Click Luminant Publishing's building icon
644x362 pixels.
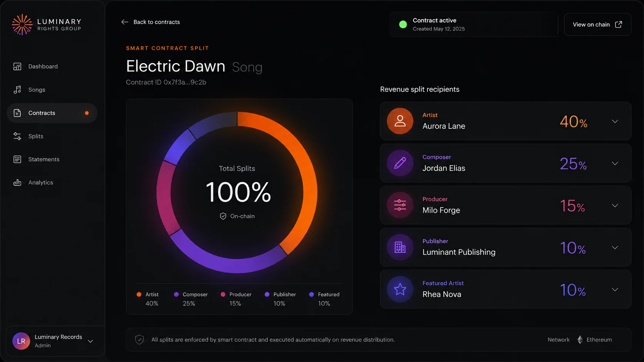[x=400, y=247]
